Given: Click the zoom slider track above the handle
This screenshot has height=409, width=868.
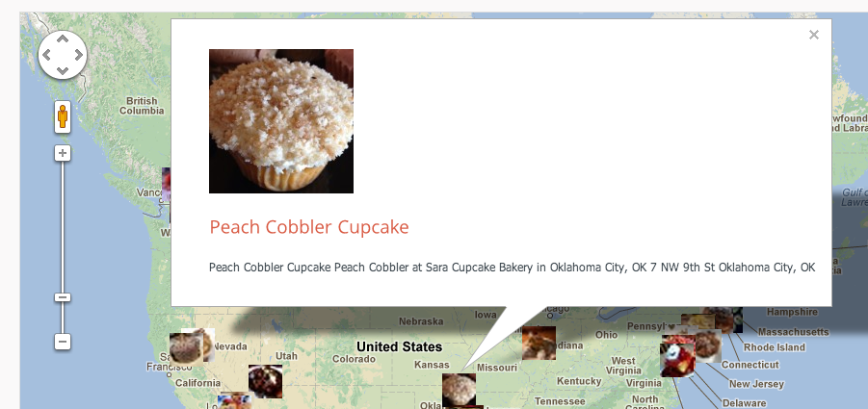Looking at the screenshot, I should (x=63, y=226).
